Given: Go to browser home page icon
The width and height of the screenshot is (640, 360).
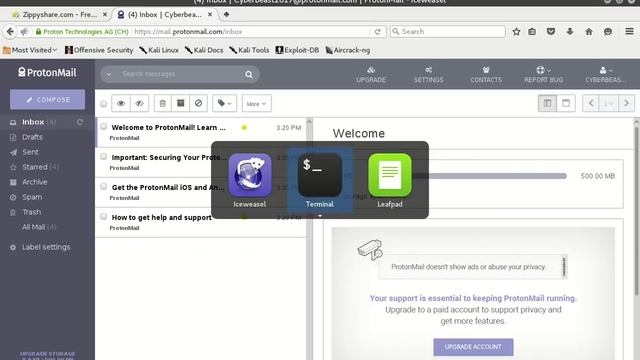Looking at the screenshot, I should pyautogui.click(x=589, y=31).
